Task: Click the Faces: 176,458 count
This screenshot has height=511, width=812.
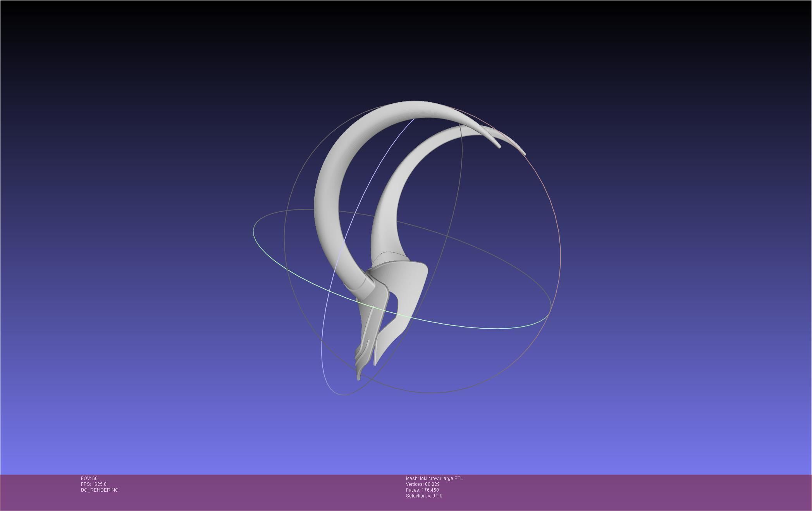Action: 422,490
